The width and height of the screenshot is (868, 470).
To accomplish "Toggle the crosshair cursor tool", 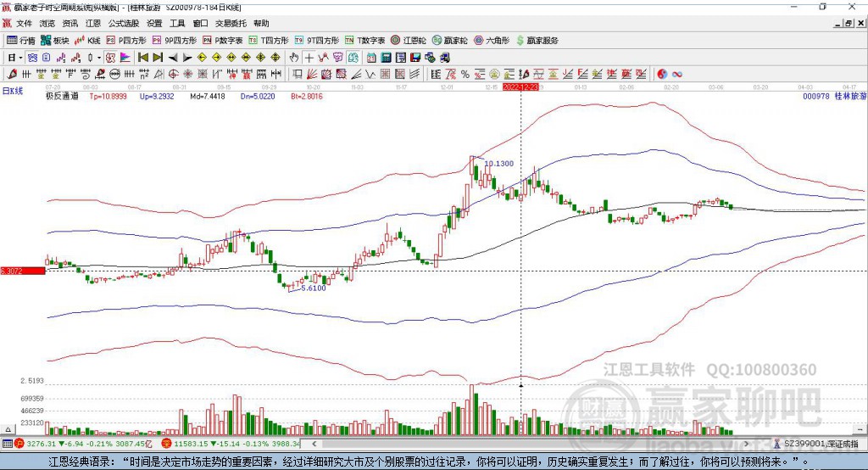I will [309, 58].
